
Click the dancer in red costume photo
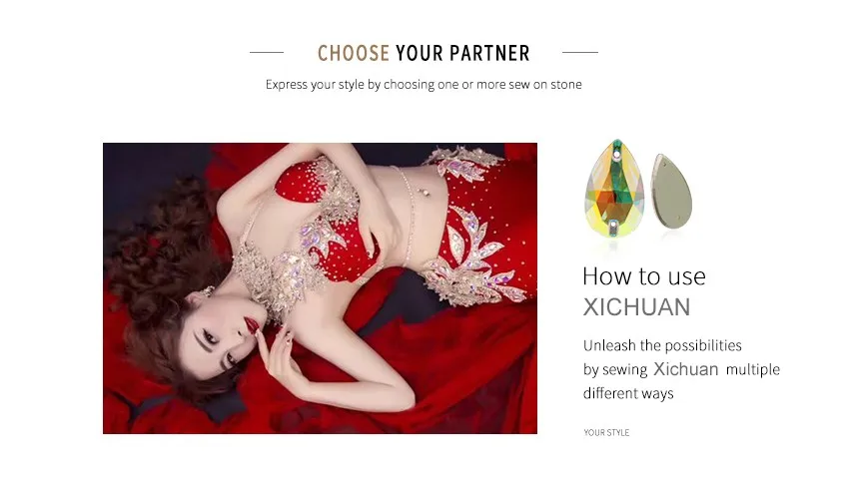coord(320,288)
